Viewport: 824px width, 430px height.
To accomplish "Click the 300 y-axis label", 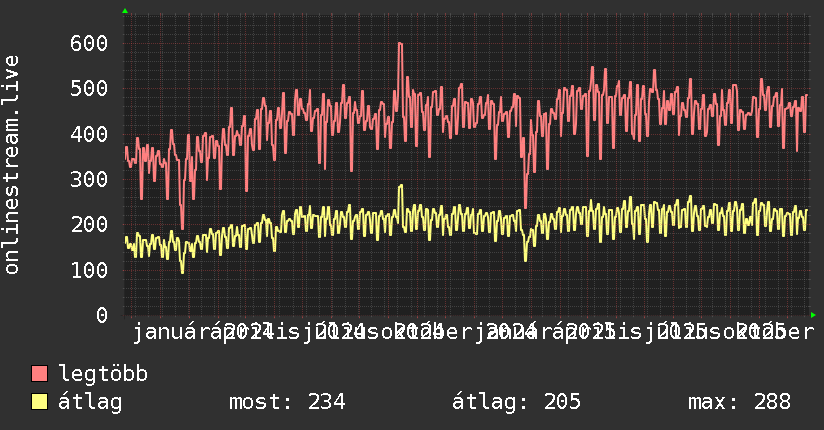I will pos(89,179).
